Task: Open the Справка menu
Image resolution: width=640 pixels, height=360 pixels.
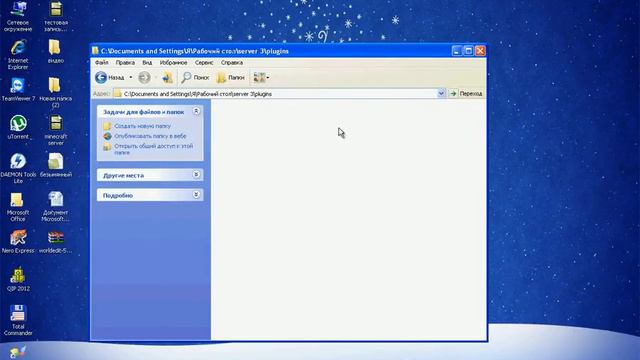Action: pos(232,62)
